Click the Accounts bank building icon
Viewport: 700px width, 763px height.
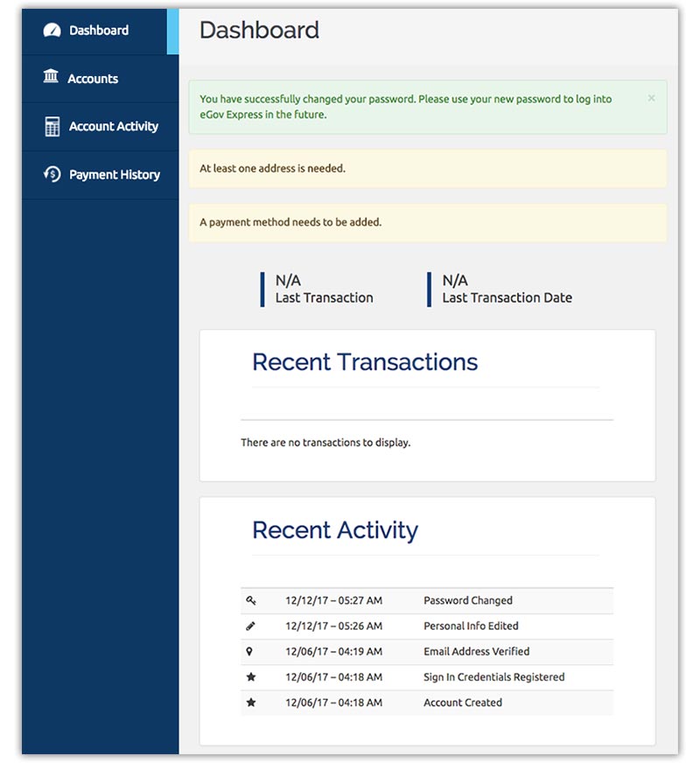tap(51, 76)
